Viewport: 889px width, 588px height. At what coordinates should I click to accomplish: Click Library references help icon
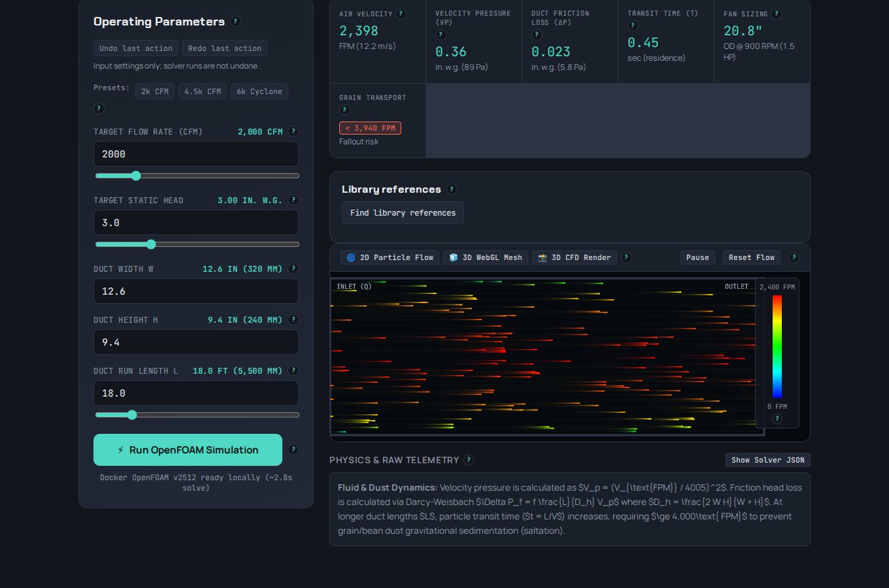click(451, 189)
